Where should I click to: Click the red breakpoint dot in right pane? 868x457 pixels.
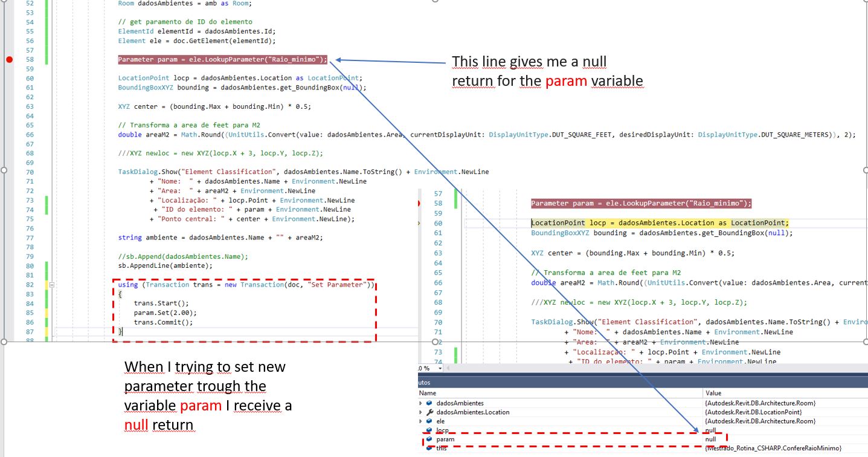pos(419,203)
